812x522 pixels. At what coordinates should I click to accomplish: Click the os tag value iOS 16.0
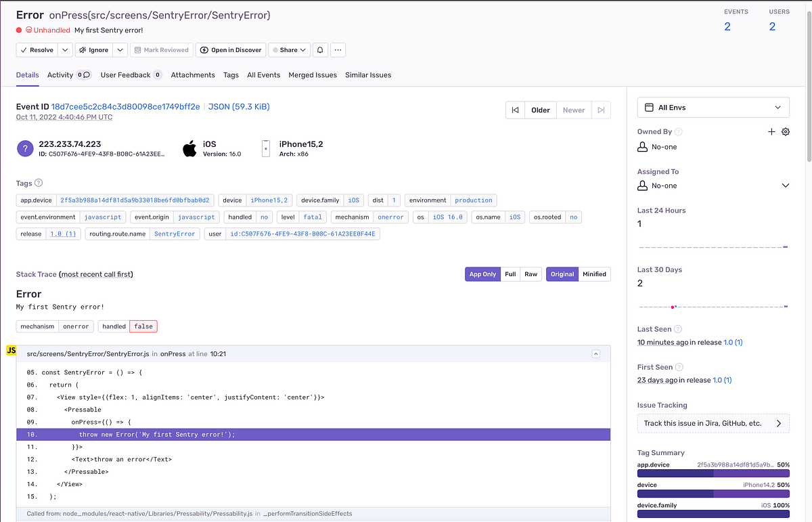coord(447,217)
